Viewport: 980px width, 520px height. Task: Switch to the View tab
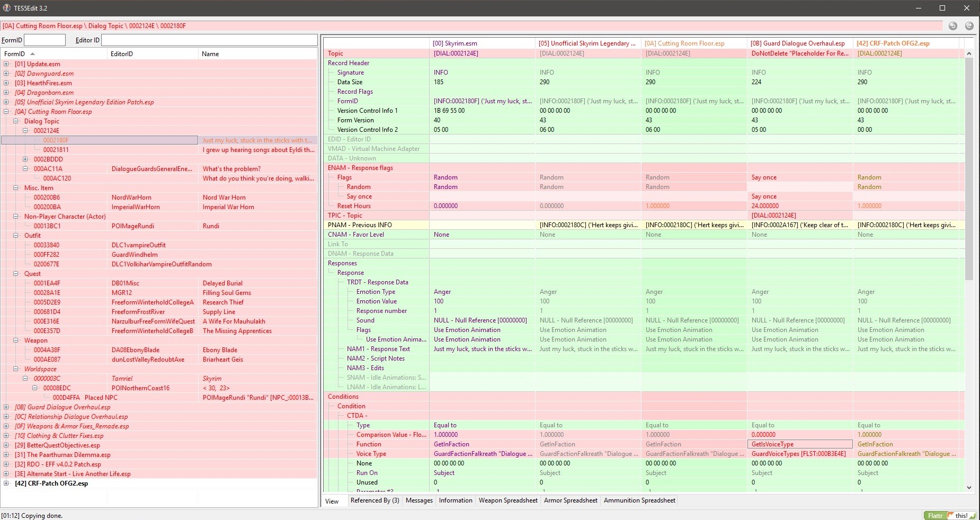coord(332,501)
